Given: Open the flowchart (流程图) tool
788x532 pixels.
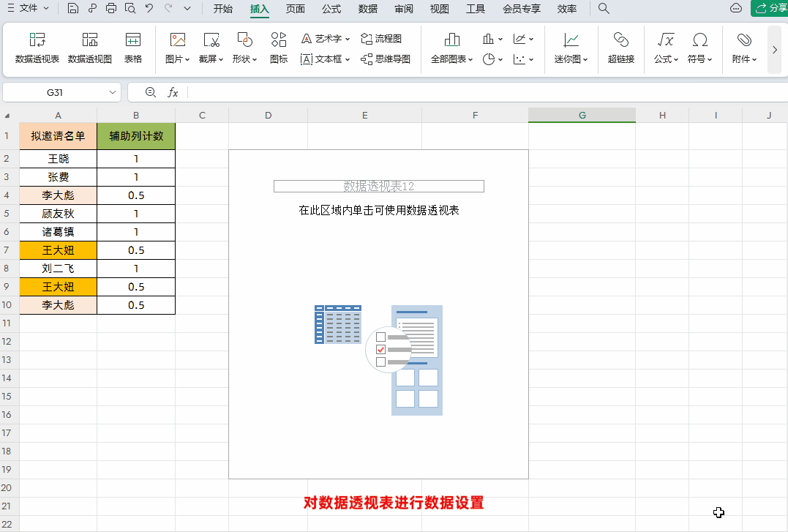Looking at the screenshot, I should tap(381, 39).
